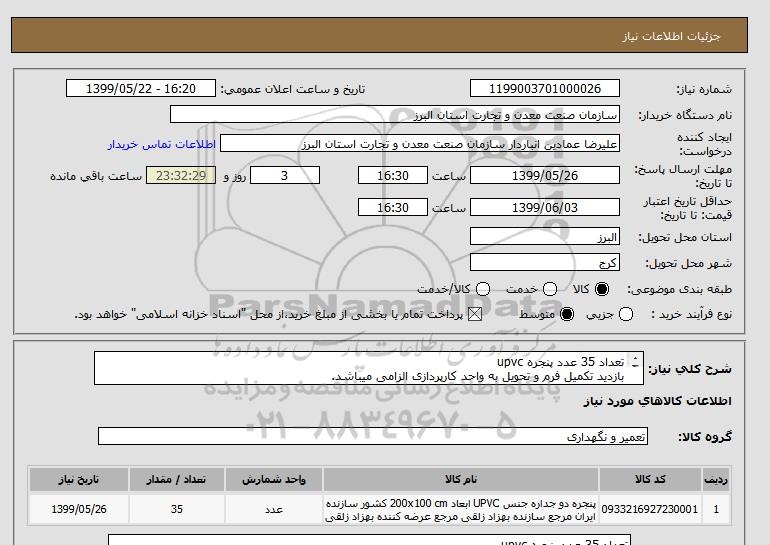Click page header جزئیات اطلاعات نیاز

[671, 36]
